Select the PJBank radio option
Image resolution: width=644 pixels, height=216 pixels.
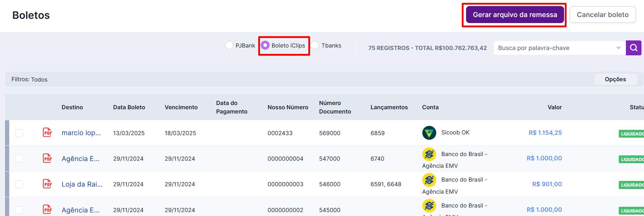coord(229,45)
